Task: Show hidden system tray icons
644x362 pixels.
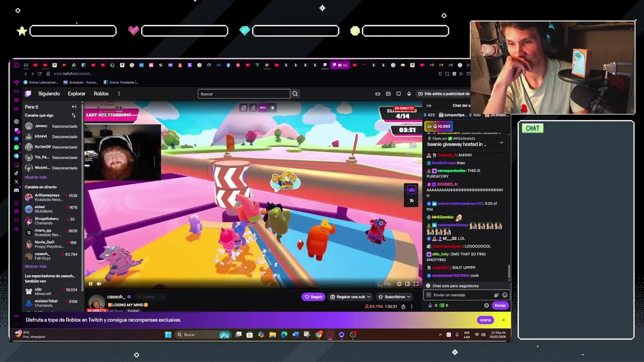Action: pyautogui.click(x=440, y=334)
